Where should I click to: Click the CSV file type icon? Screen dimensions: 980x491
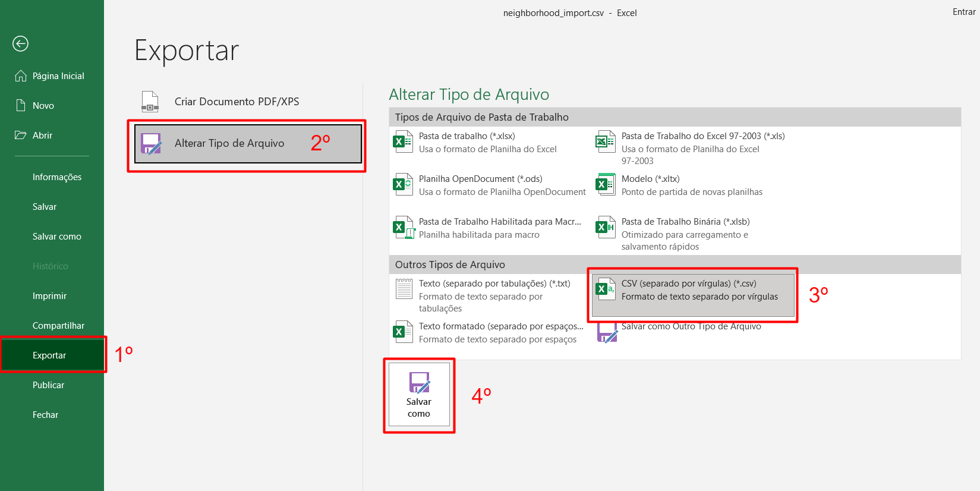click(605, 289)
